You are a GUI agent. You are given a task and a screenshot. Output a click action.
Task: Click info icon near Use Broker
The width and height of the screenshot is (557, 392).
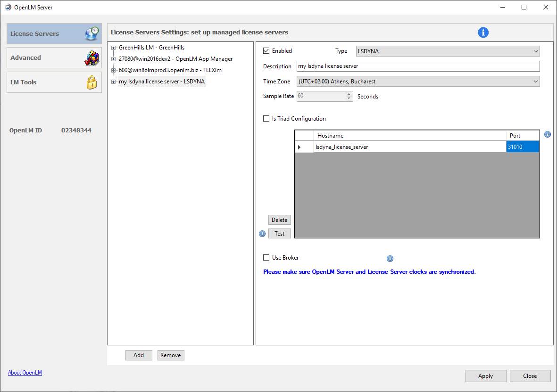tap(390, 259)
